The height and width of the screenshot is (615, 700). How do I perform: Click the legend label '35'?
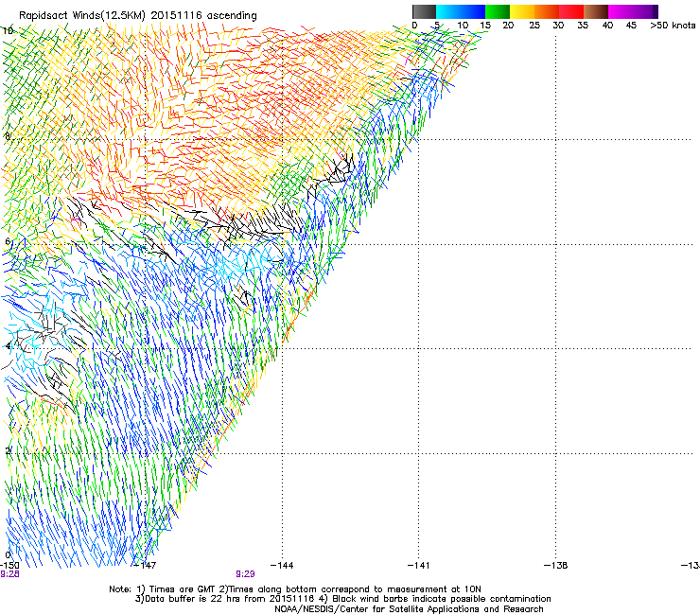583,26
